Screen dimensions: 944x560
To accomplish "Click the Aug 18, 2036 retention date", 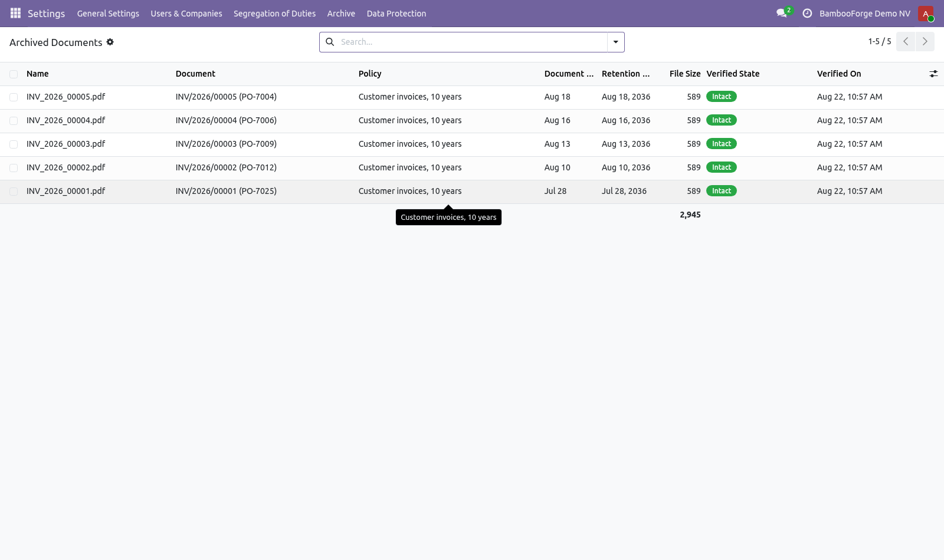I will coord(626,97).
